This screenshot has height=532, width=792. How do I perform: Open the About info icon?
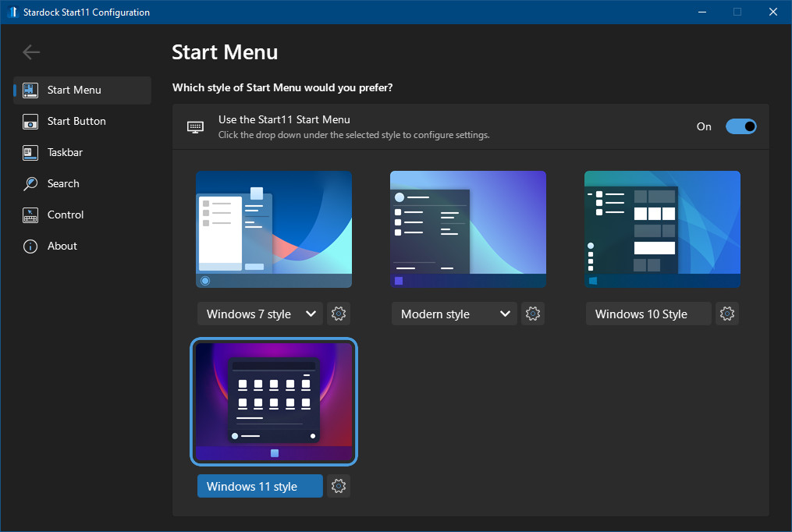coord(30,246)
